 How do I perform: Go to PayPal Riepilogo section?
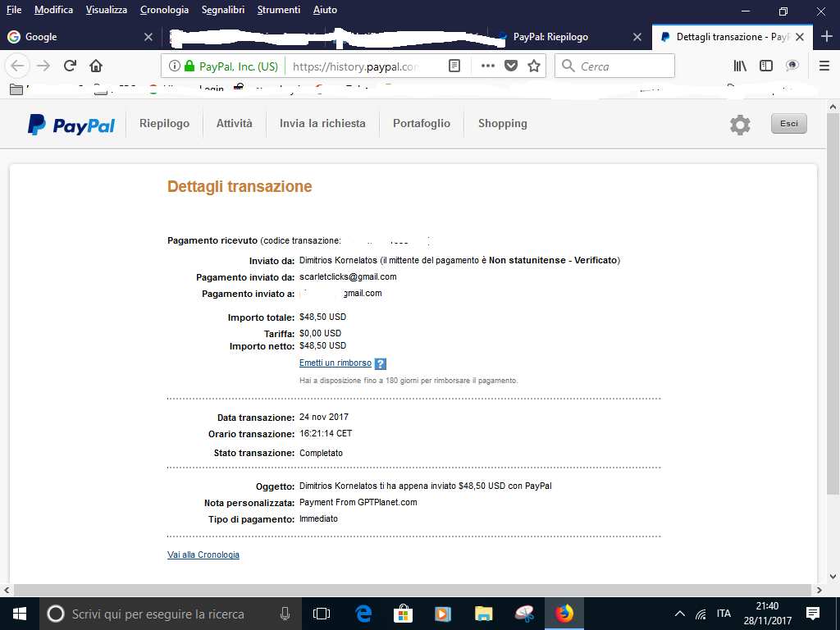[164, 123]
